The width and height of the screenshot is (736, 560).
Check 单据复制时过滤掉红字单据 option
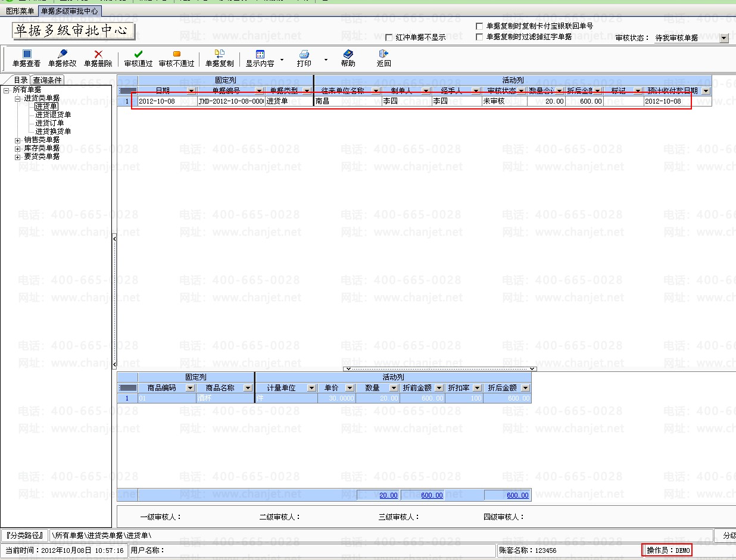(479, 37)
